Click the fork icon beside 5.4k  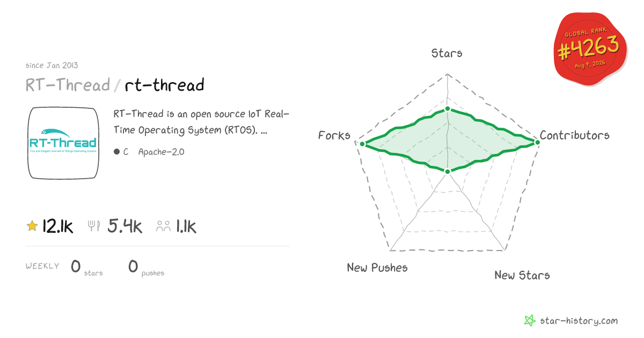[x=94, y=226]
